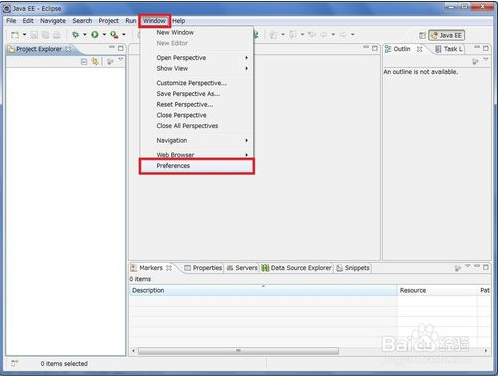Viewport: 498px width, 376px height.
Task: Select Reset Perspective... entry
Action: 197,104
